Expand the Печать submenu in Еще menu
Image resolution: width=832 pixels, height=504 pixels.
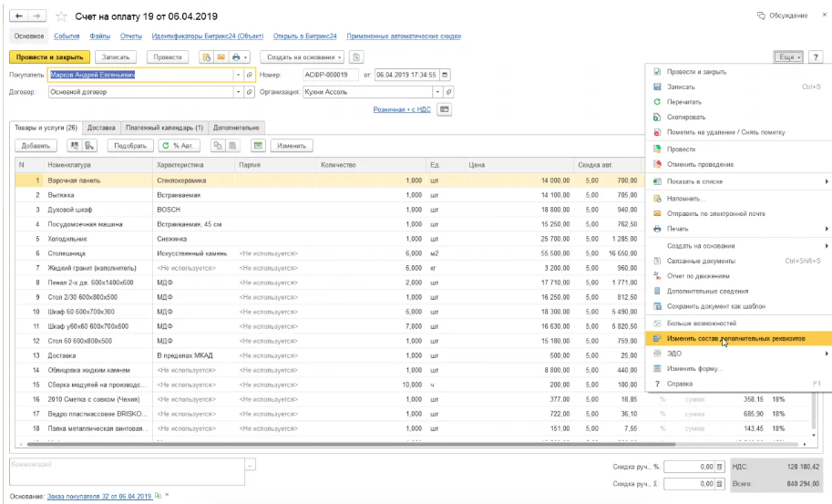click(x=737, y=229)
